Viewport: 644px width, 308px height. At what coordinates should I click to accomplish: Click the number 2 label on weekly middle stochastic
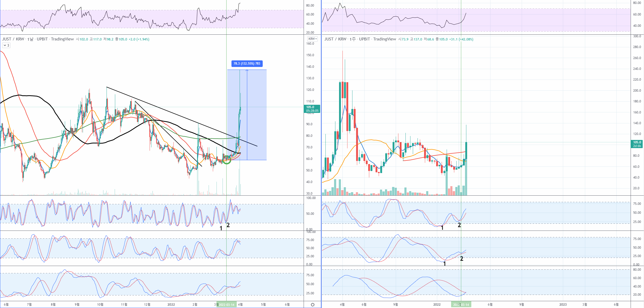(462, 259)
